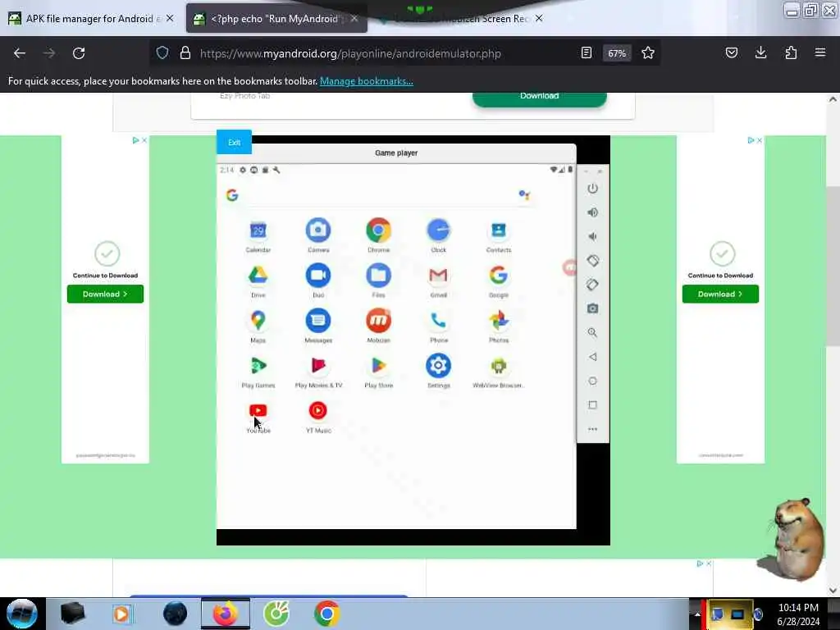Switch to the APK file manager tab
840x630 pixels.
[92, 19]
